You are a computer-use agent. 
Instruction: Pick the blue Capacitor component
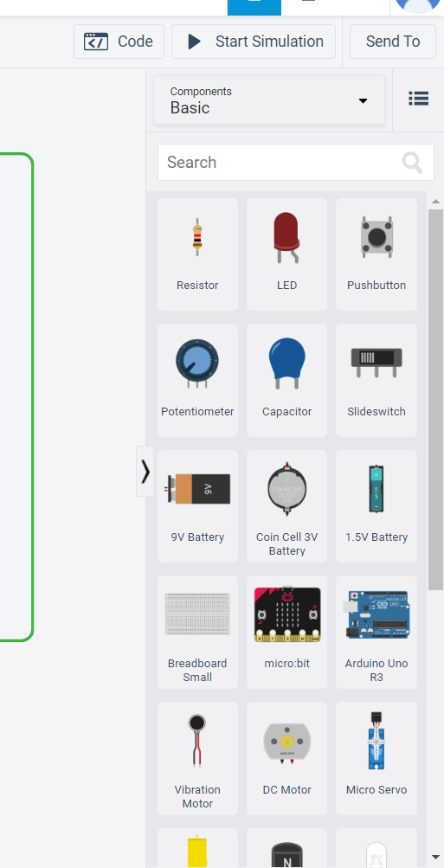[286, 380]
